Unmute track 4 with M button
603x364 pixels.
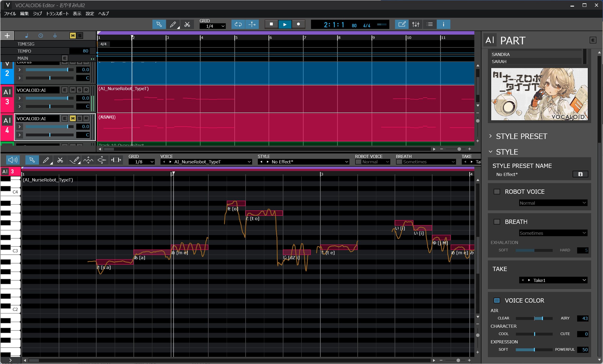tap(73, 118)
